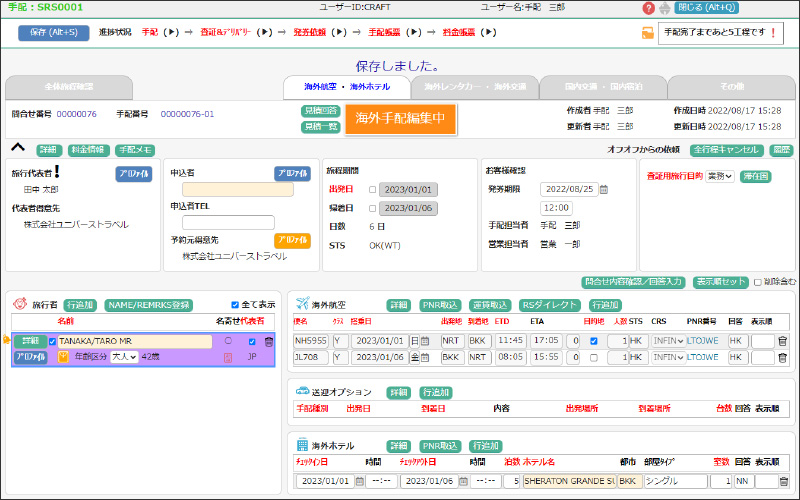Image resolution: width=800 pixels, height=500 pixels.
Task: Open the 年齢区分 大人 dropdown
Action: [x=124, y=357]
